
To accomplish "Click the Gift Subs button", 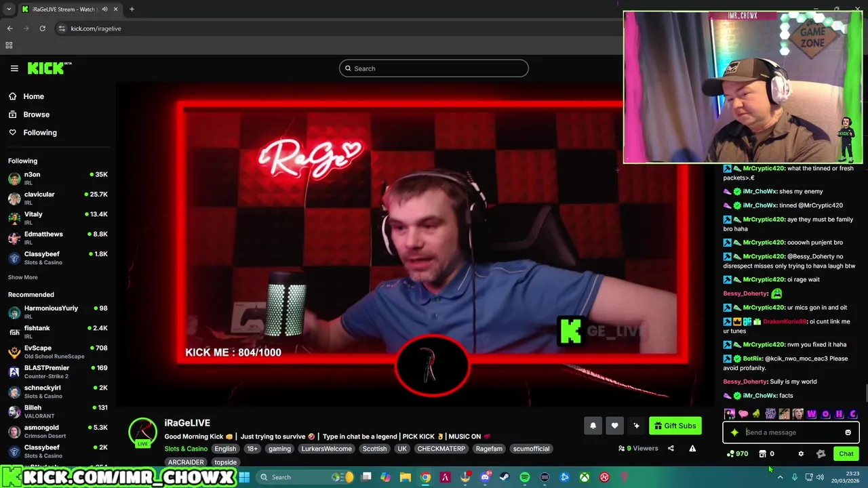I will 675,426.
